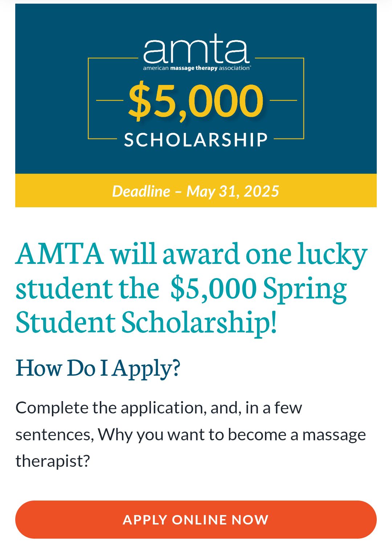Click the Apply Online Now button
392x547 pixels.
196,519
